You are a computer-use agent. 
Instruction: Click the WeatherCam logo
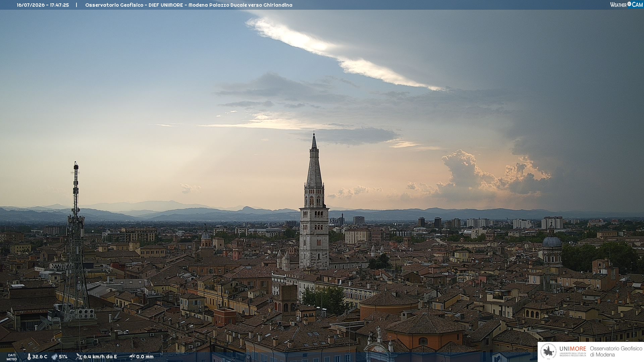click(627, 5)
